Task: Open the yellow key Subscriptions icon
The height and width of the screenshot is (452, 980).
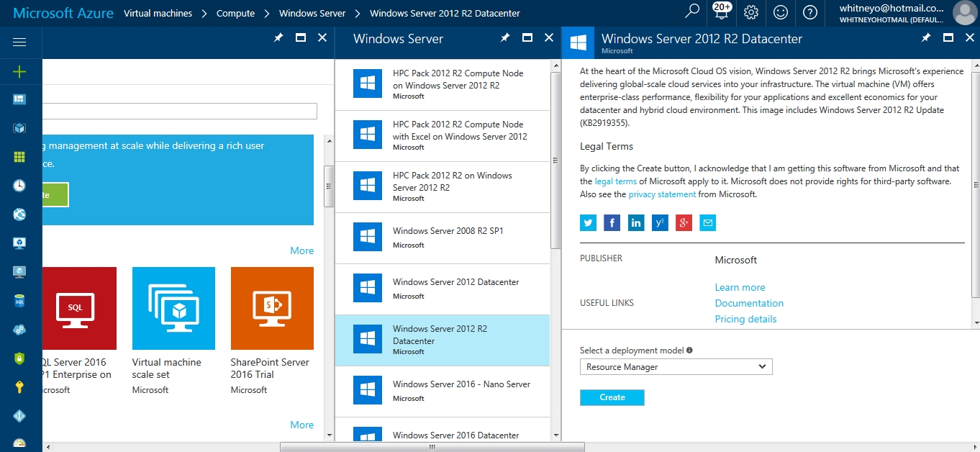Action: click(19, 387)
